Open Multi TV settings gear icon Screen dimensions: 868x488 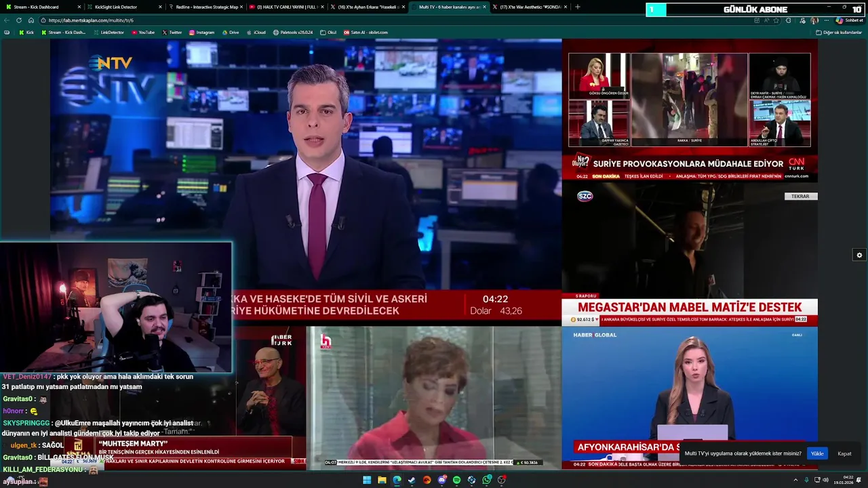click(x=859, y=255)
